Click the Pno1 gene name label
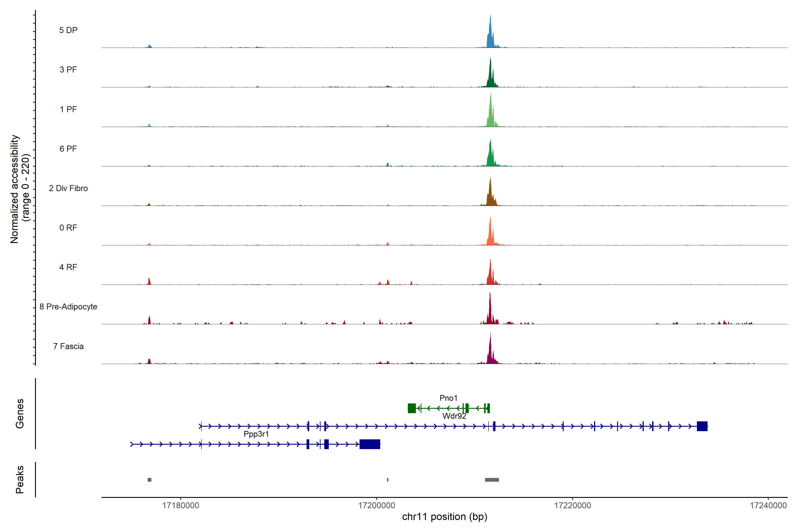The width and height of the screenshot is (798, 532). coord(448,398)
